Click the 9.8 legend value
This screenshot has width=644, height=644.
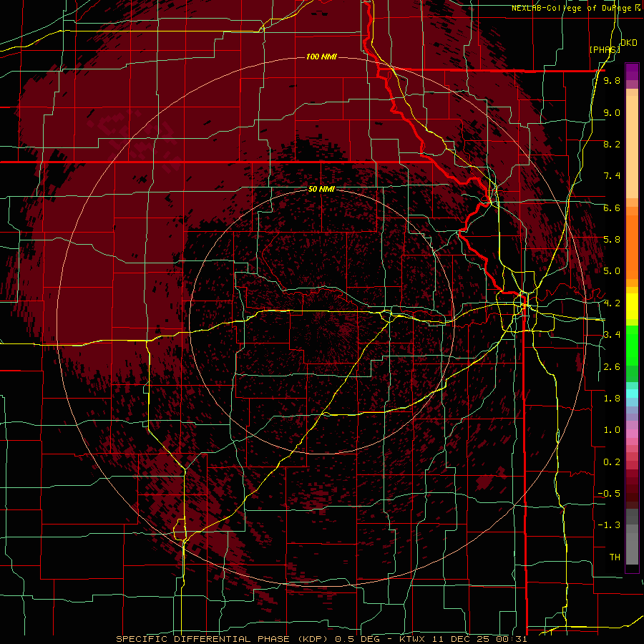tap(612, 81)
